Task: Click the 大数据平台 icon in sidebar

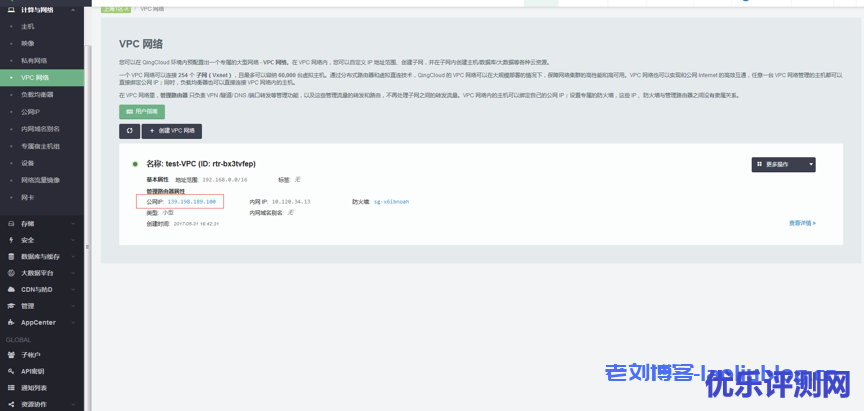Action: point(11,272)
